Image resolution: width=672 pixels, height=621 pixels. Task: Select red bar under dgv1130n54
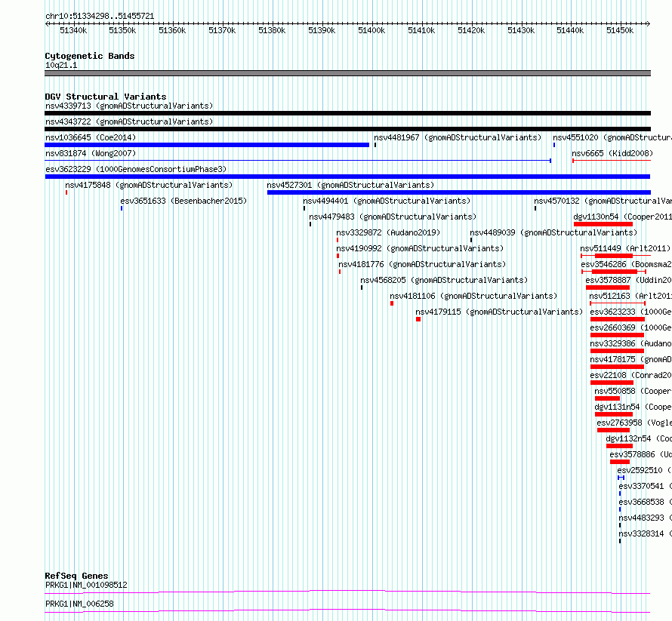pos(603,224)
